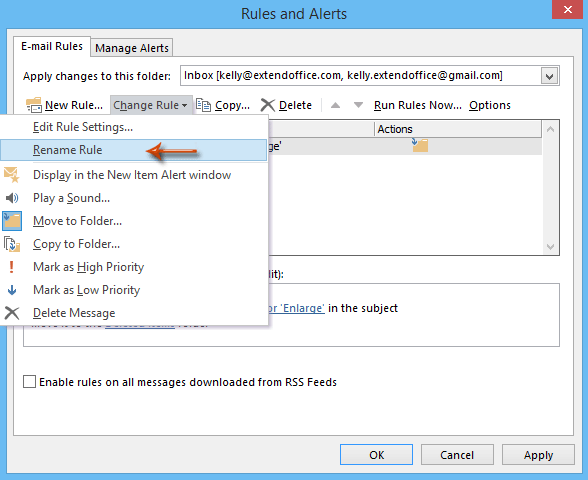Click the Copy to Folder icon in menu

click(x=12, y=244)
